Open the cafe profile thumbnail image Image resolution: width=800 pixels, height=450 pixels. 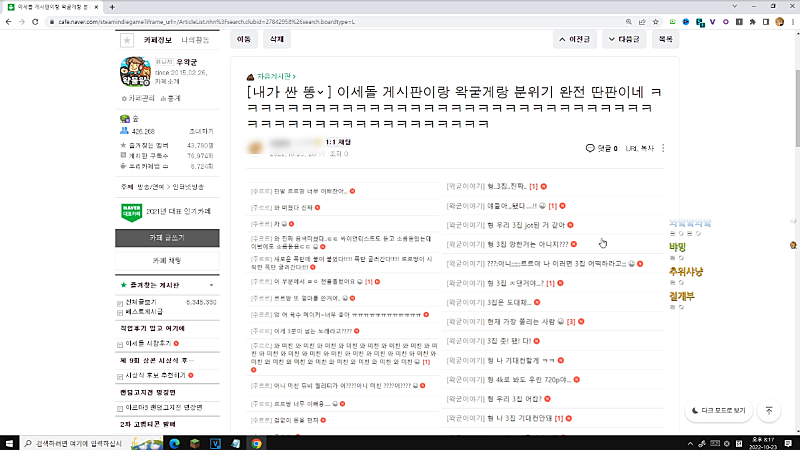(x=135, y=72)
